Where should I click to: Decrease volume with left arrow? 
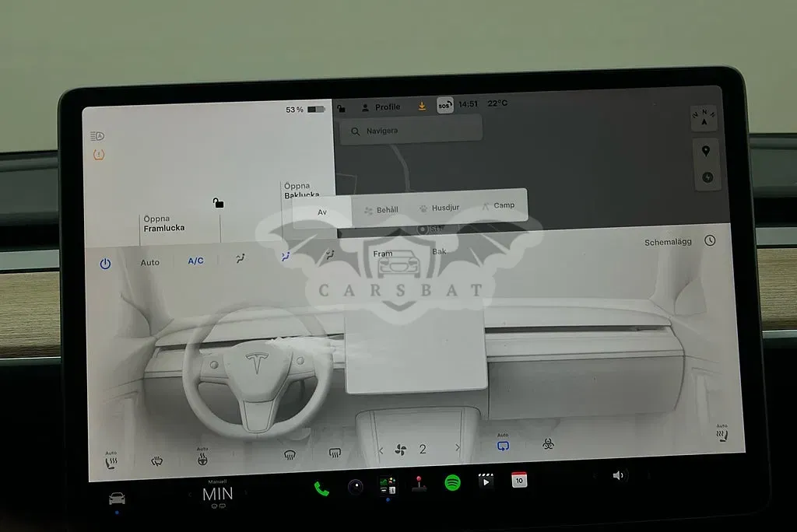pos(594,476)
